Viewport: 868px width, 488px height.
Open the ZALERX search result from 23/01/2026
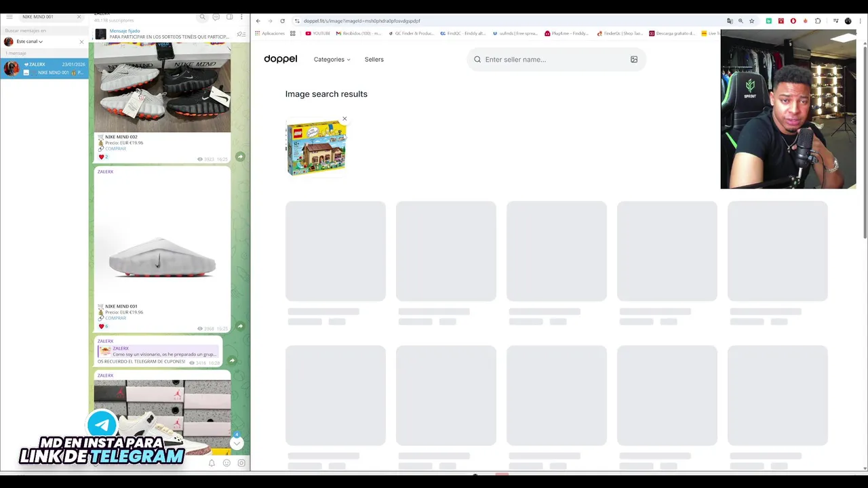44,68
